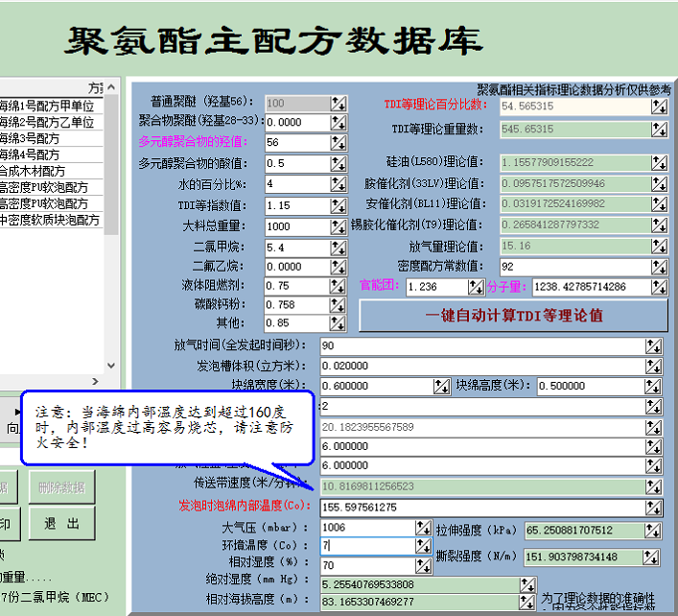Click stepper icon for 二氯甲烷 field
The image size is (678, 616).
click(x=339, y=248)
